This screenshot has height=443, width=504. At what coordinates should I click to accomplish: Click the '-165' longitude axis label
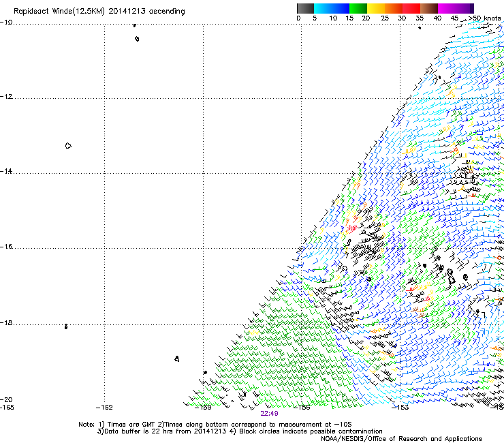point(7,408)
